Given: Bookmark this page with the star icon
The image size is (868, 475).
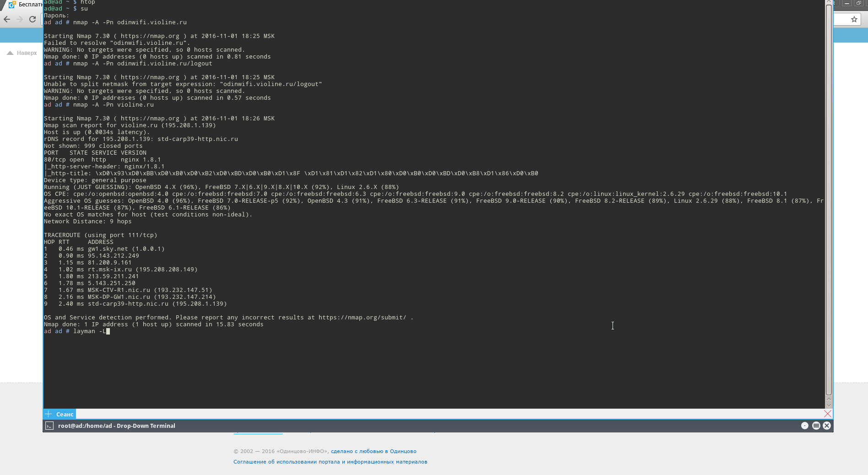Looking at the screenshot, I should click(854, 19).
